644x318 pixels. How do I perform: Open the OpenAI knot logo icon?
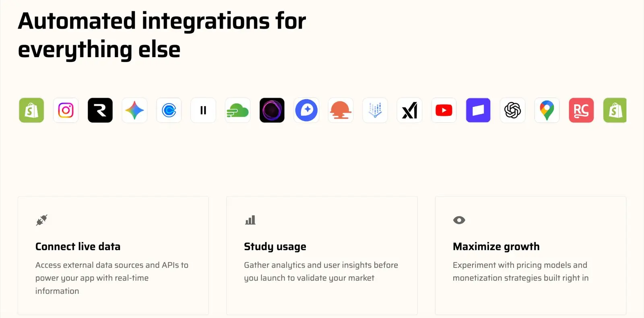pos(512,110)
